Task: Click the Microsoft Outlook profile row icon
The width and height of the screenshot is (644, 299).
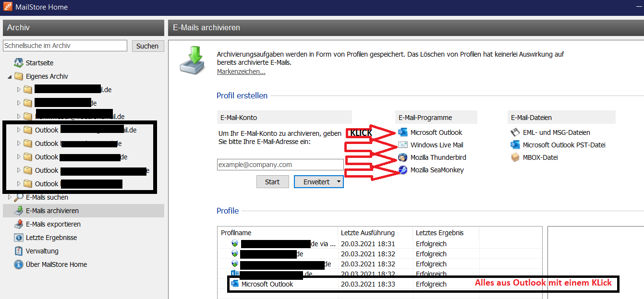Action: point(235,284)
